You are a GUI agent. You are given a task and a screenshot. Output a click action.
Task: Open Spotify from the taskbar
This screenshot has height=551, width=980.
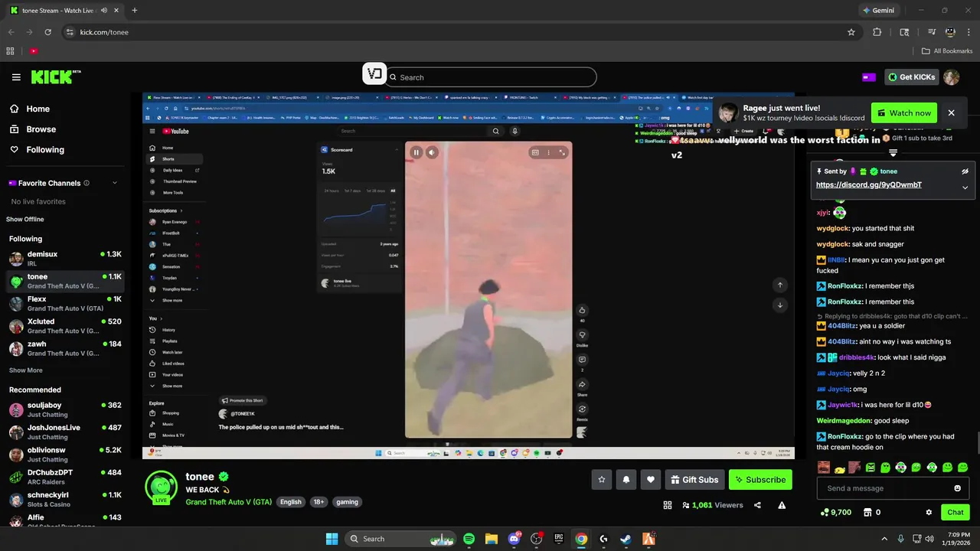[469, 539]
